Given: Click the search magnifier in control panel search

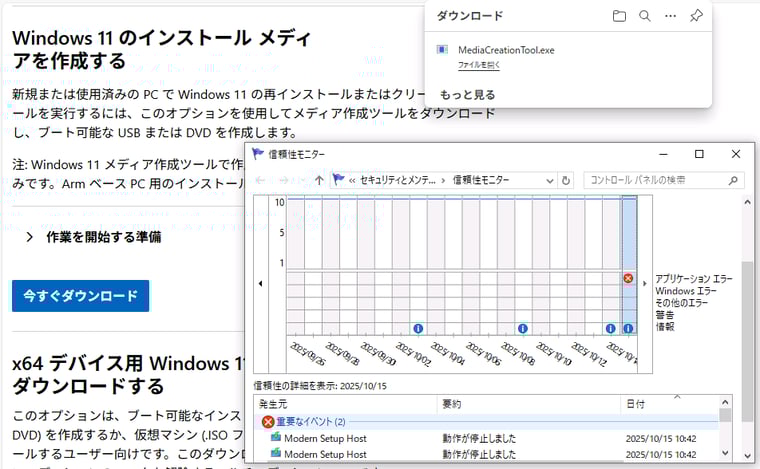Looking at the screenshot, I should (x=734, y=181).
